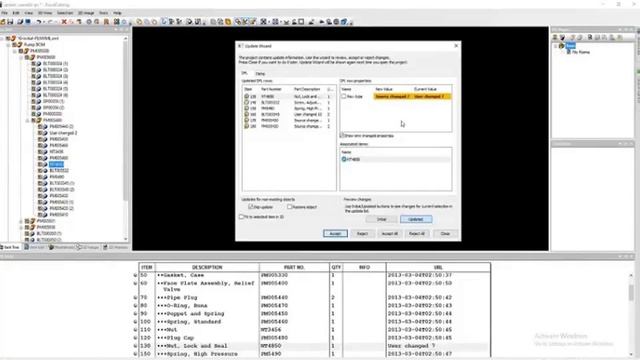Image resolution: width=640 pixels, height=360 pixels.
Task: Select File Name in right panel tree
Action: click(x=580, y=52)
